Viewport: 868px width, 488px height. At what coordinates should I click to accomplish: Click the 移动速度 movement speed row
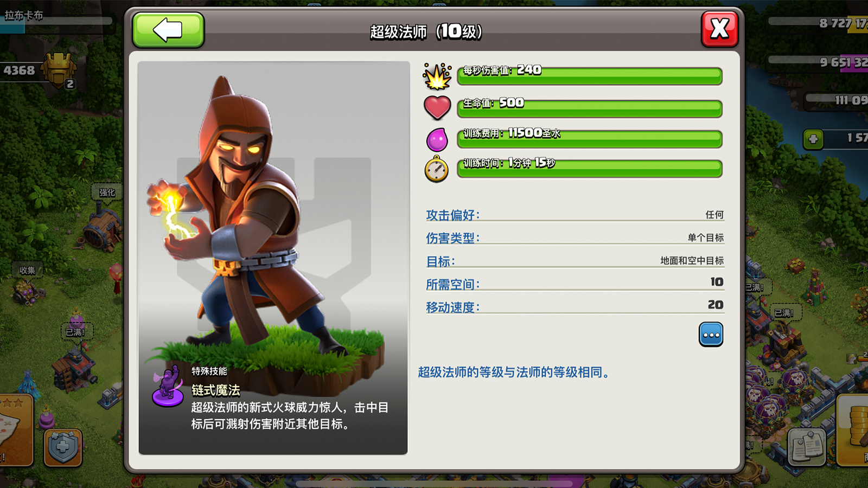coord(575,306)
